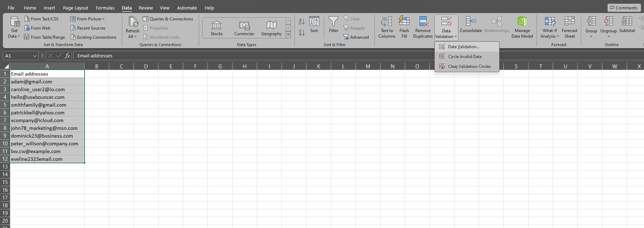The height and width of the screenshot is (228, 644).
Task: Expand the Data Types gallery
Action: point(288,34)
